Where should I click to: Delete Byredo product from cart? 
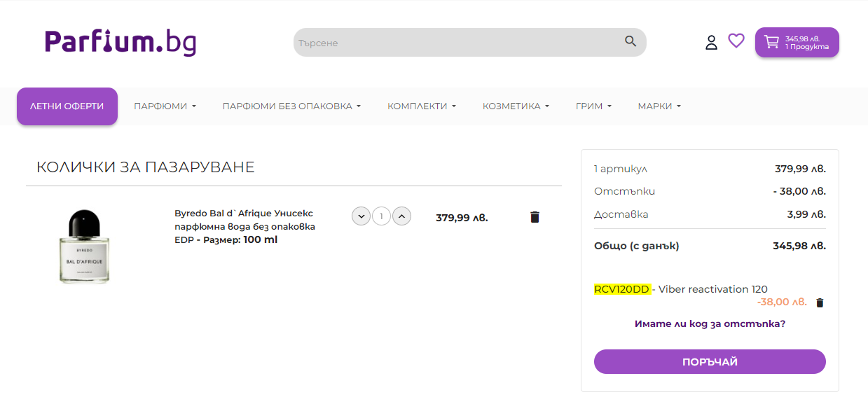[x=535, y=217]
